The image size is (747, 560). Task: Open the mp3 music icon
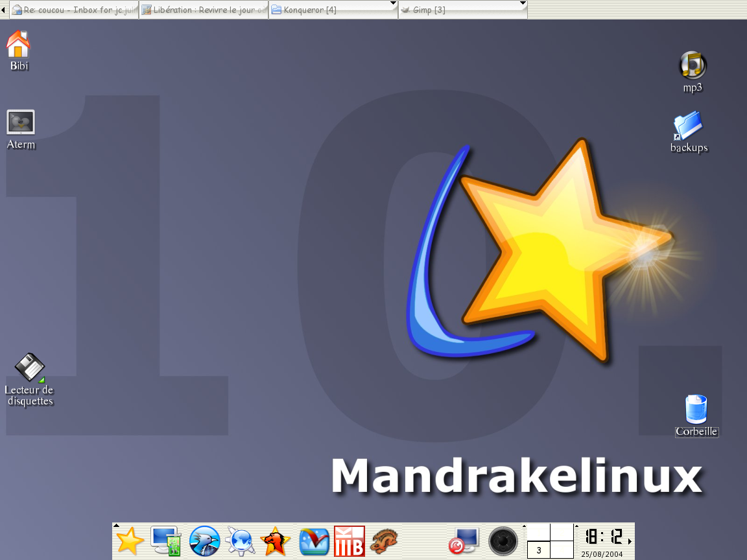click(693, 65)
